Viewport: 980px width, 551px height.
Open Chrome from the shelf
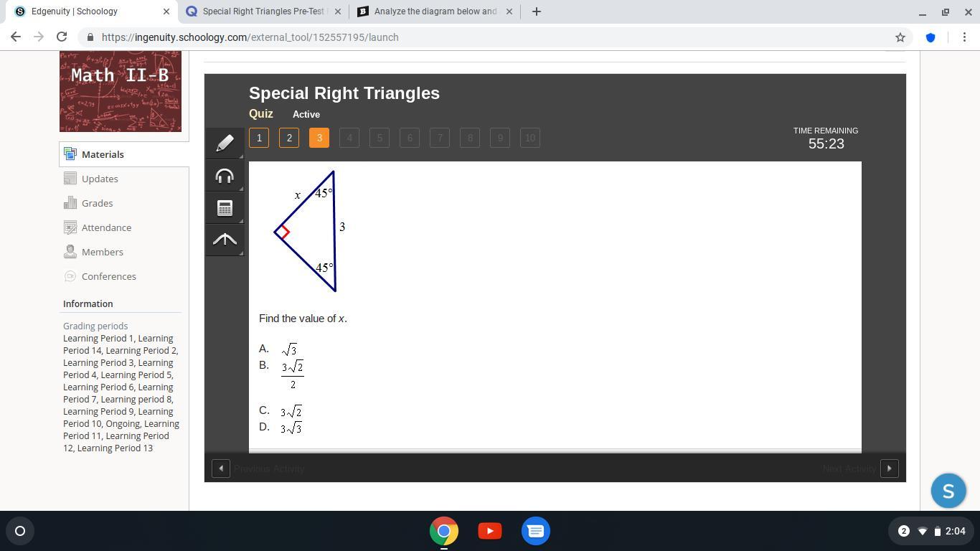[x=444, y=531]
